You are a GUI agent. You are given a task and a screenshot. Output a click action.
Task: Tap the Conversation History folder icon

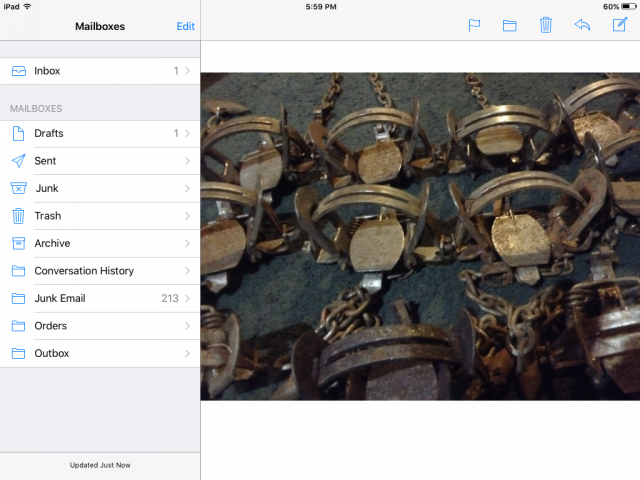[18, 271]
